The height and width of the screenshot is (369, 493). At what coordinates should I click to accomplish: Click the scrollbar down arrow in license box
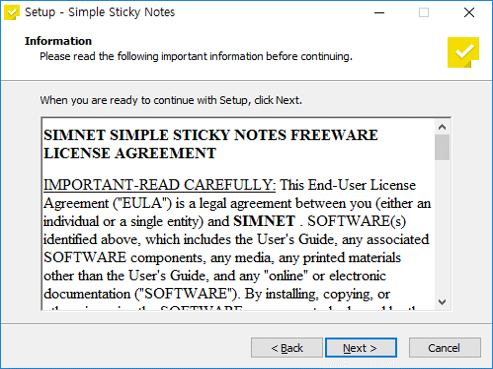pyautogui.click(x=442, y=302)
